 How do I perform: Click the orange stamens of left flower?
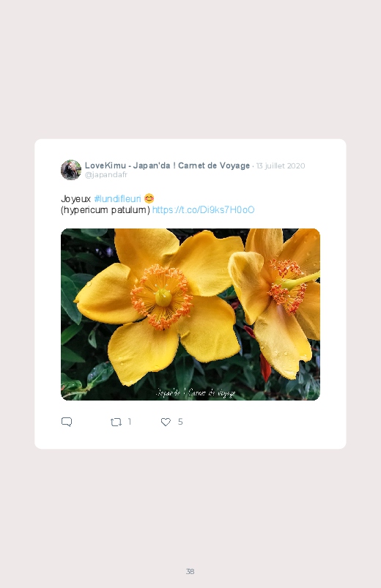pos(162,297)
